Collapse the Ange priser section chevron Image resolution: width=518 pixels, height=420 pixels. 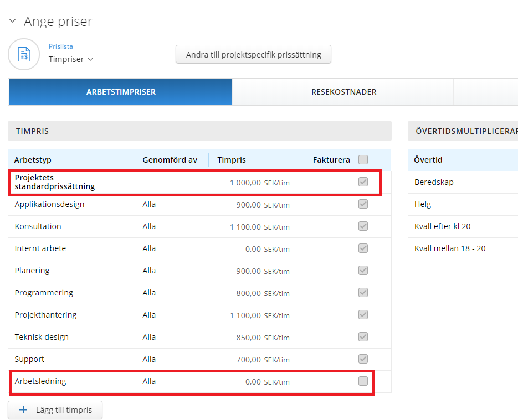click(13, 21)
